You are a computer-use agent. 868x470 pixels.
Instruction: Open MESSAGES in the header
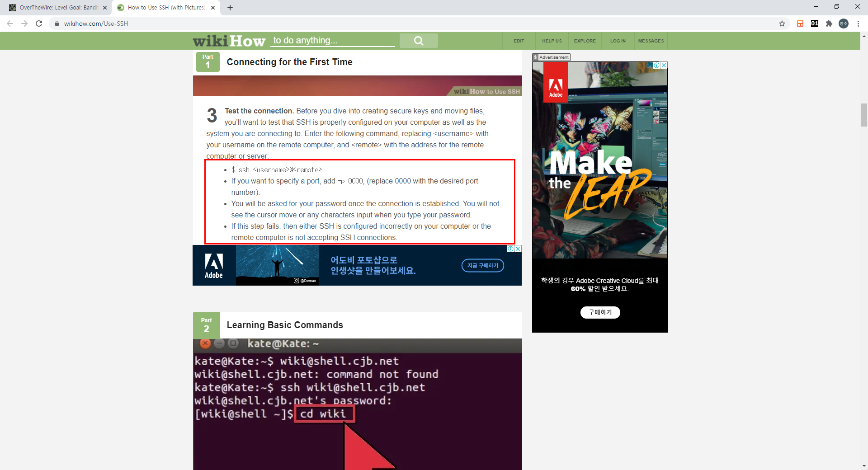(x=651, y=41)
